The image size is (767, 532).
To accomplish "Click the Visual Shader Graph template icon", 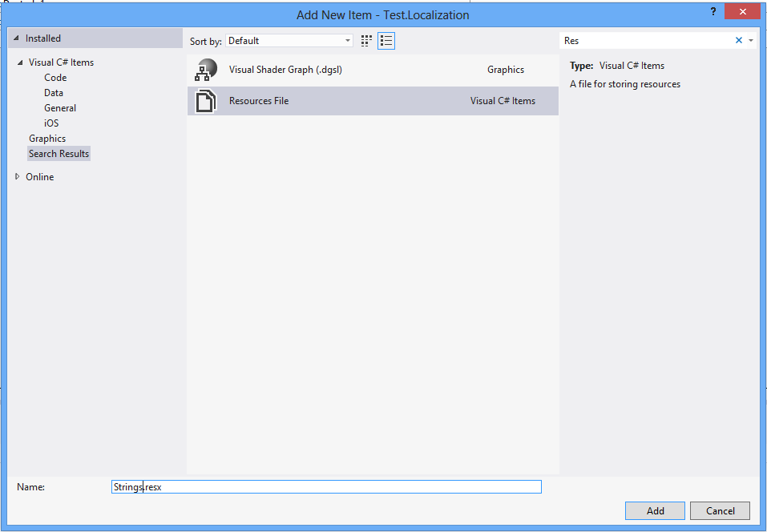I will point(206,70).
